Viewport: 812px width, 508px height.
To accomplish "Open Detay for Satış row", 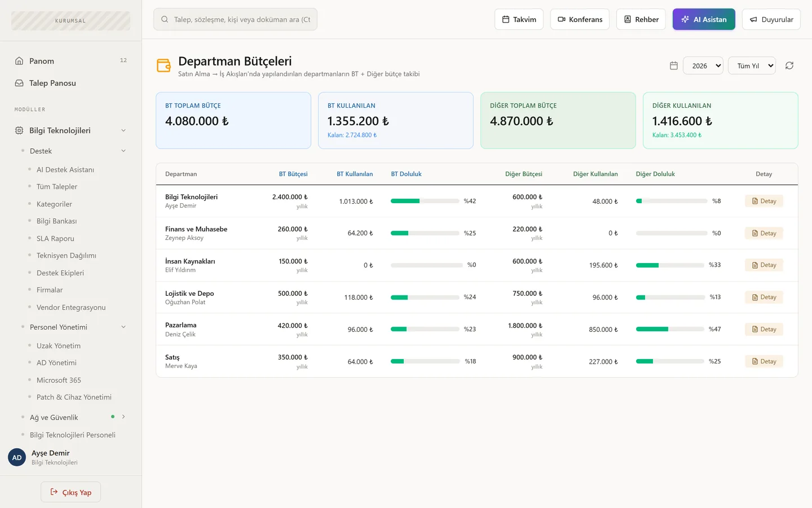I will [x=764, y=361].
